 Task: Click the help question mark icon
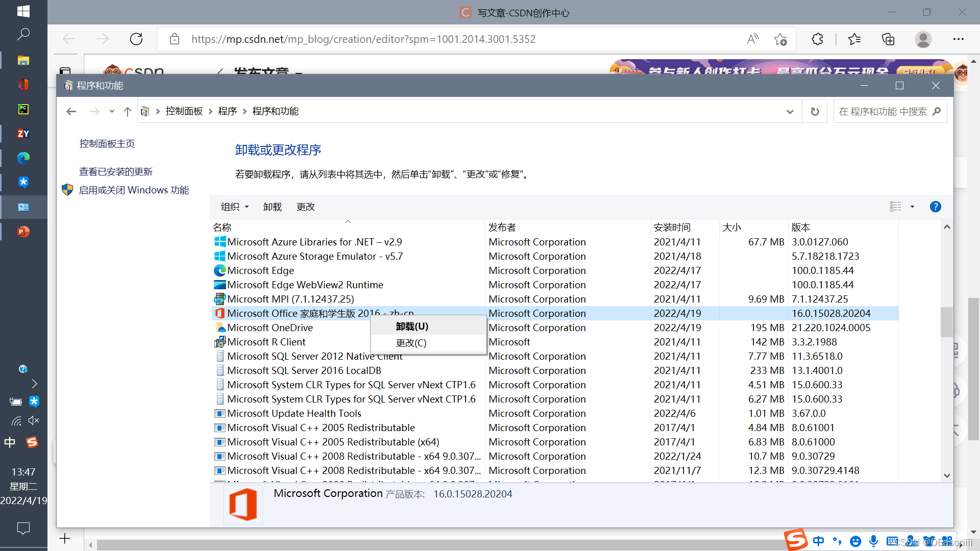coord(935,207)
